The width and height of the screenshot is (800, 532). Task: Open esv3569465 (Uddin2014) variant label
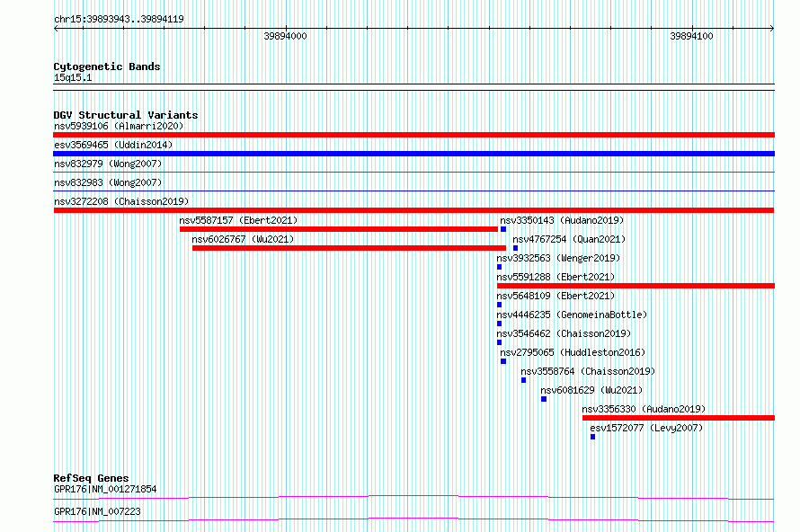point(113,145)
